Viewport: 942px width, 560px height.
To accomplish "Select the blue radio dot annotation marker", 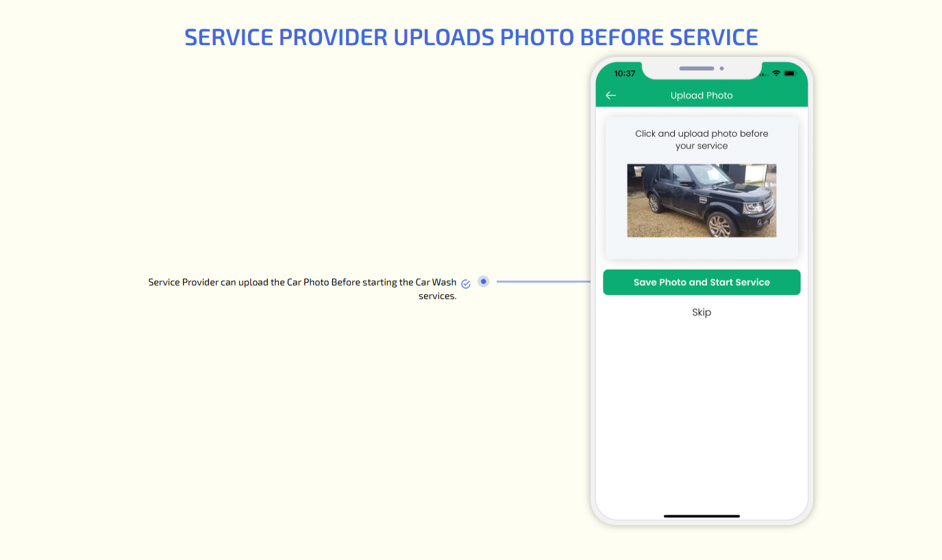I will click(x=484, y=281).
